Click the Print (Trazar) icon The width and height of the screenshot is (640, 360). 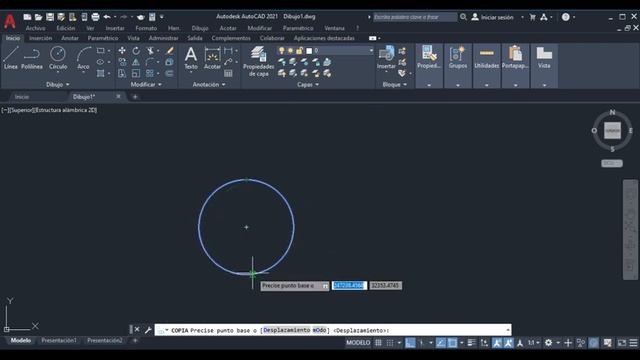[x=96, y=17]
